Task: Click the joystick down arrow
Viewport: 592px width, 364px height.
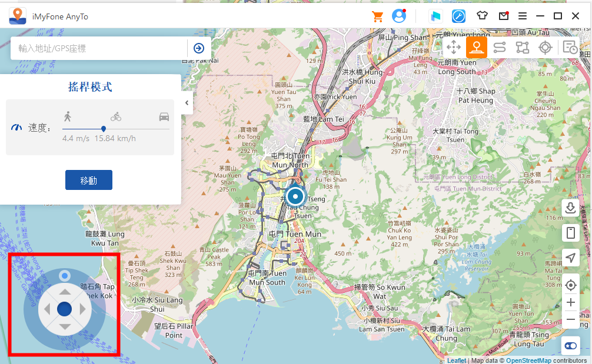Action: 65,326
